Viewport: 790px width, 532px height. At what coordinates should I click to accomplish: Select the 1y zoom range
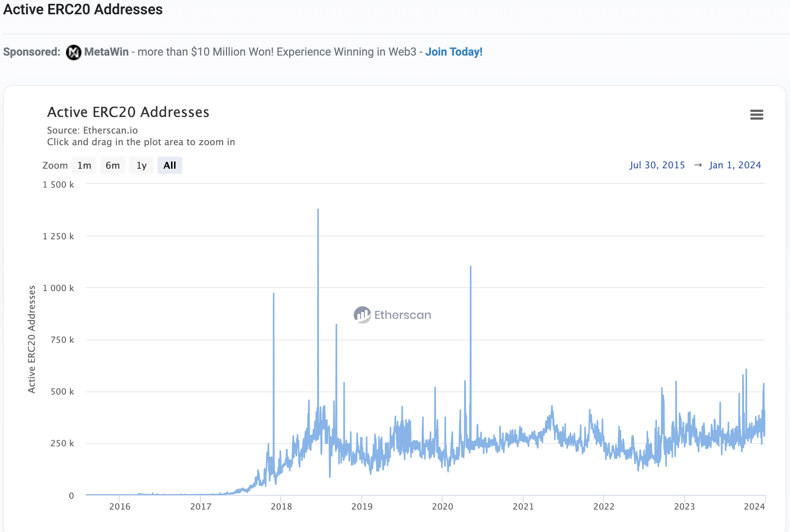coord(141,166)
